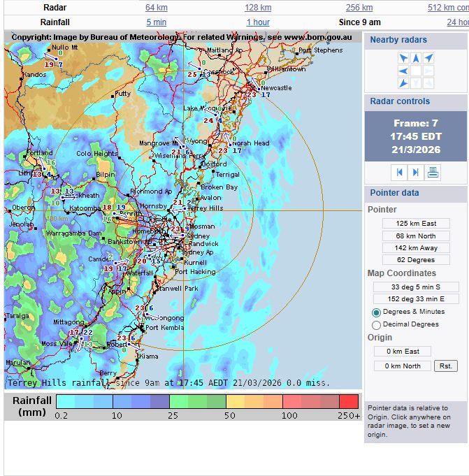Go to the nearby radar to the northeast
The height and width of the screenshot is (476, 469).
tap(428, 58)
